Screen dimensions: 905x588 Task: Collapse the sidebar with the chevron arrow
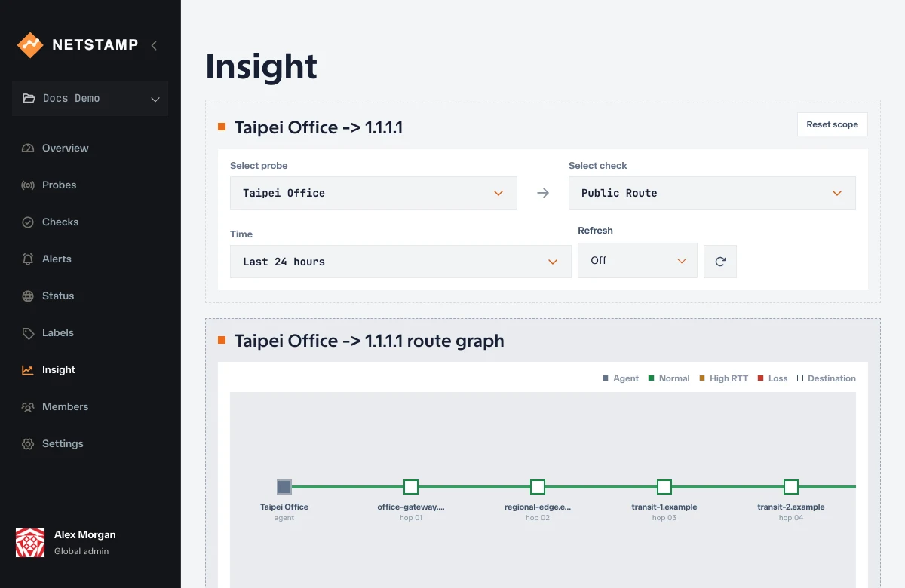pos(154,45)
